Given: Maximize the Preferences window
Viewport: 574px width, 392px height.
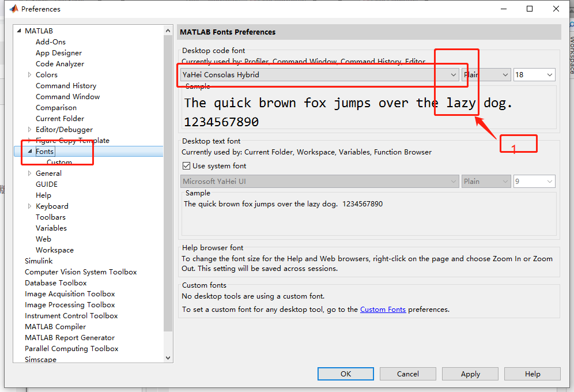Looking at the screenshot, I should point(530,9).
